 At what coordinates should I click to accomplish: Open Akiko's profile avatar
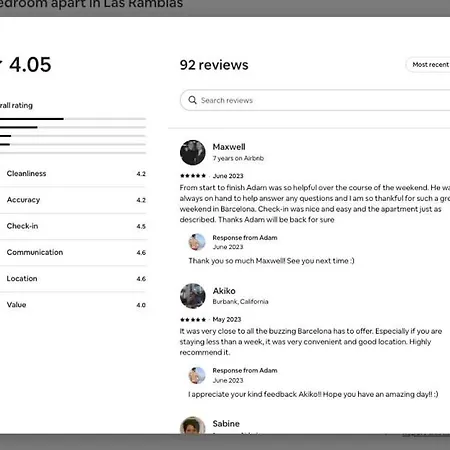click(193, 296)
